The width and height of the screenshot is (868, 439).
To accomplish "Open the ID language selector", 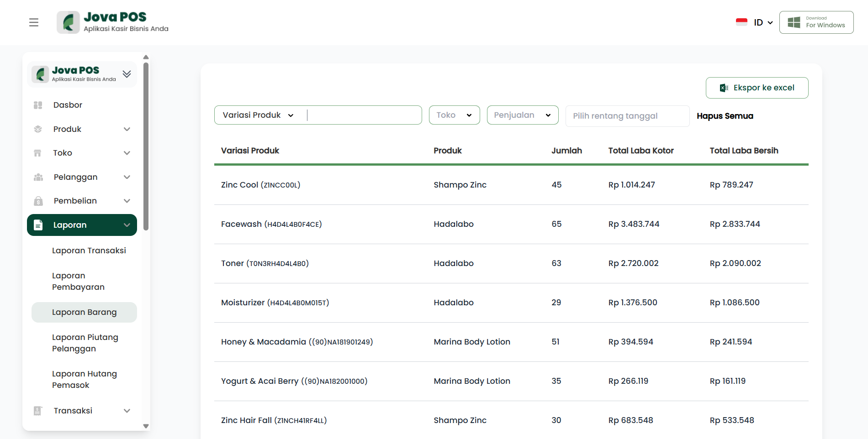I will pyautogui.click(x=755, y=22).
